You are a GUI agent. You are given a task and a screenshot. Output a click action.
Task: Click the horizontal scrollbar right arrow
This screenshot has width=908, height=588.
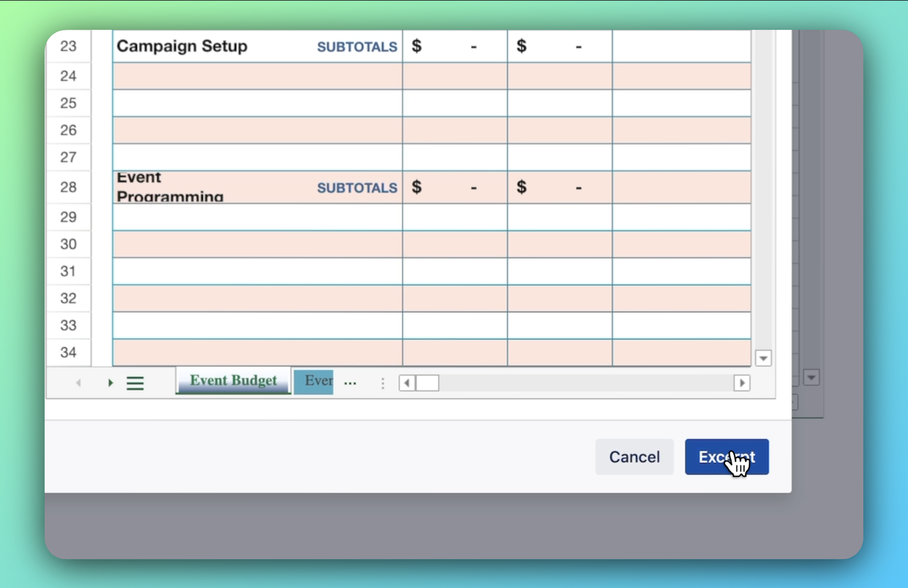tap(742, 383)
